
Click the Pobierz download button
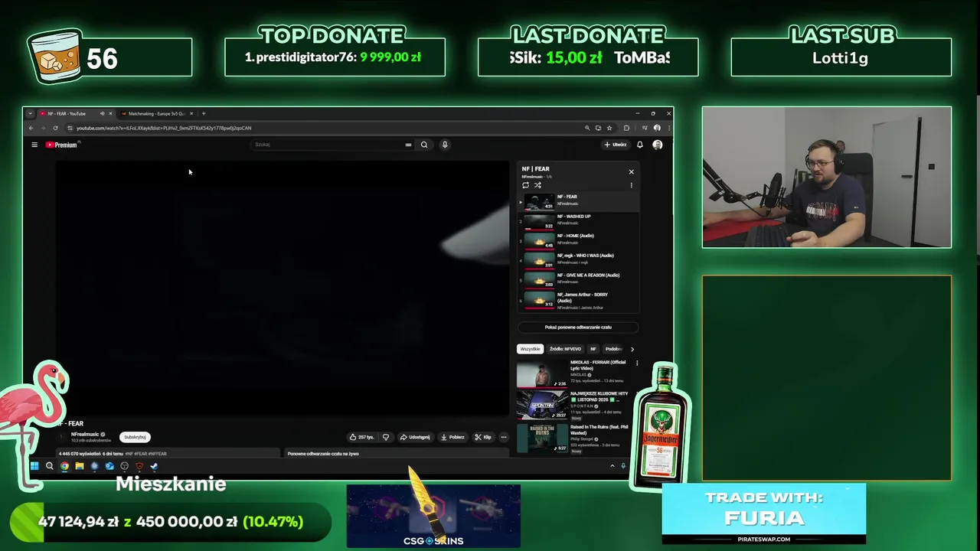pyautogui.click(x=452, y=437)
